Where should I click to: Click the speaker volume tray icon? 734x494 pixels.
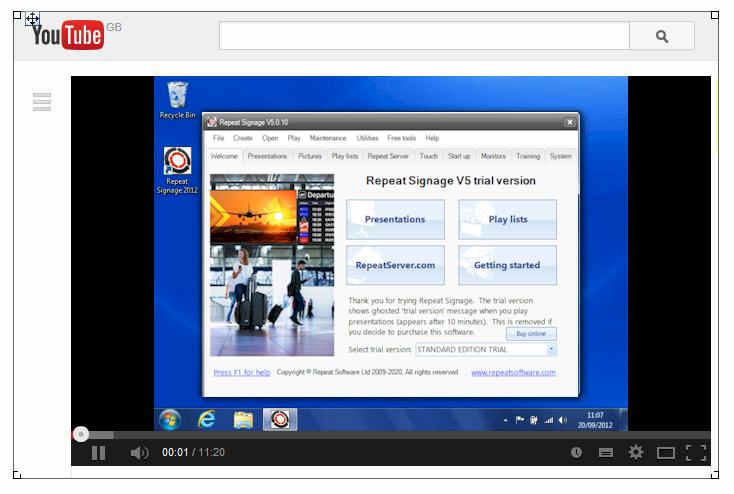(x=562, y=420)
